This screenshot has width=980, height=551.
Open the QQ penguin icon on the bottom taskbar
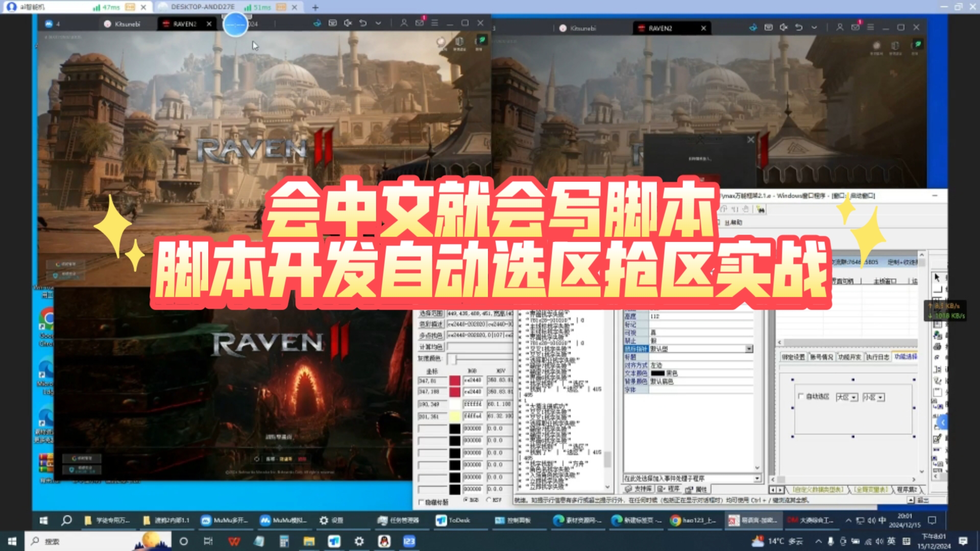384,541
